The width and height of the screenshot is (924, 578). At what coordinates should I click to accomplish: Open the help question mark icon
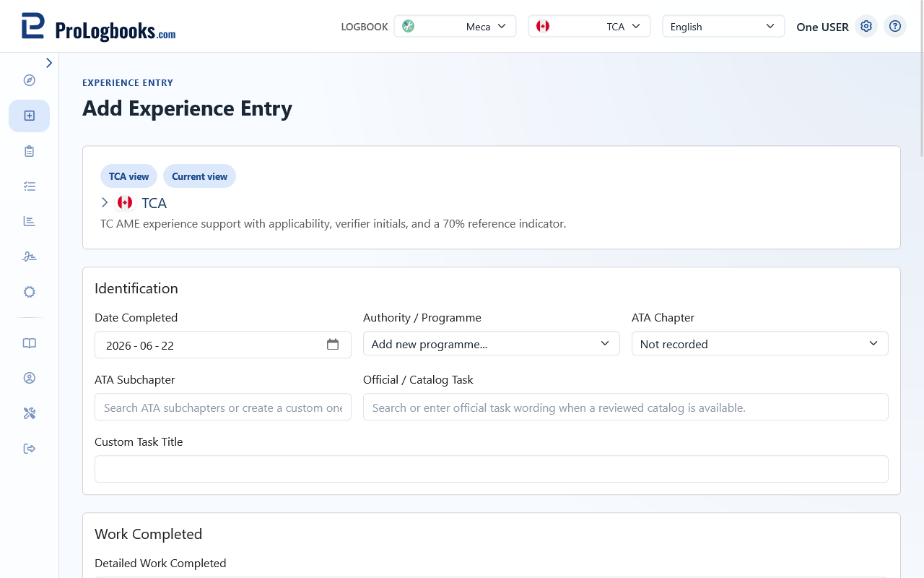[x=895, y=26]
